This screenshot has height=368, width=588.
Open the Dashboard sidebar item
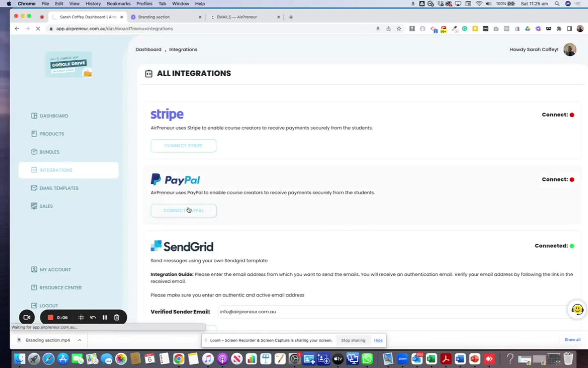pos(50,116)
